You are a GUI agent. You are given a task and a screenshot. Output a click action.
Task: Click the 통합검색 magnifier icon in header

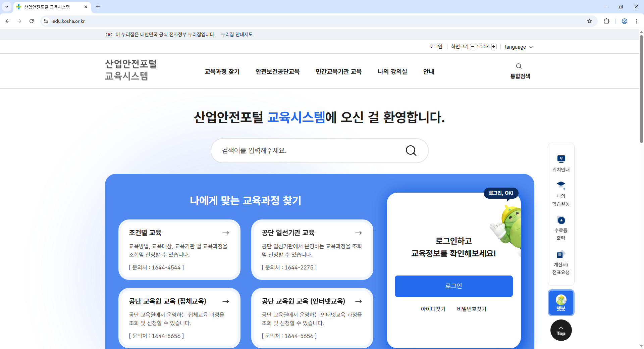tap(519, 66)
